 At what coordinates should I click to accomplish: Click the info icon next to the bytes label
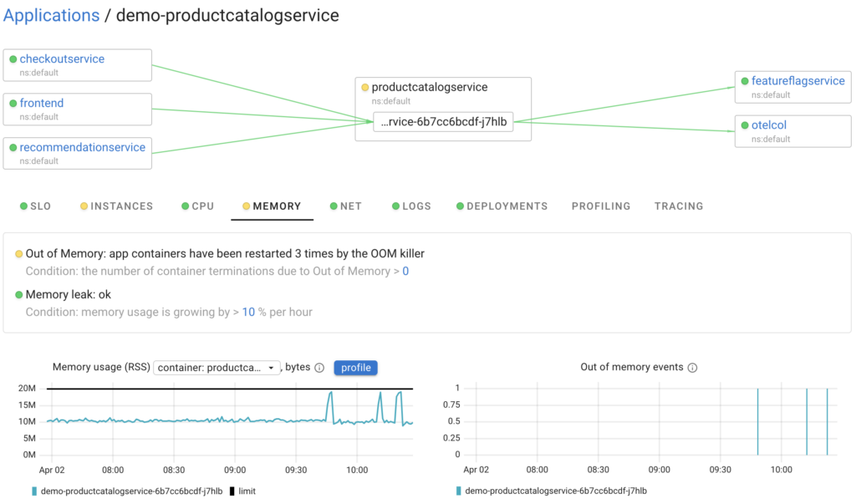320,368
